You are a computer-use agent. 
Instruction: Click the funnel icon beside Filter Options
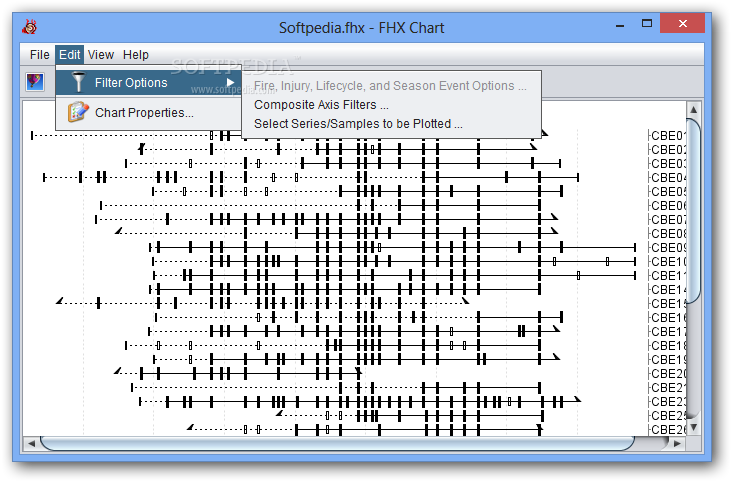point(79,83)
